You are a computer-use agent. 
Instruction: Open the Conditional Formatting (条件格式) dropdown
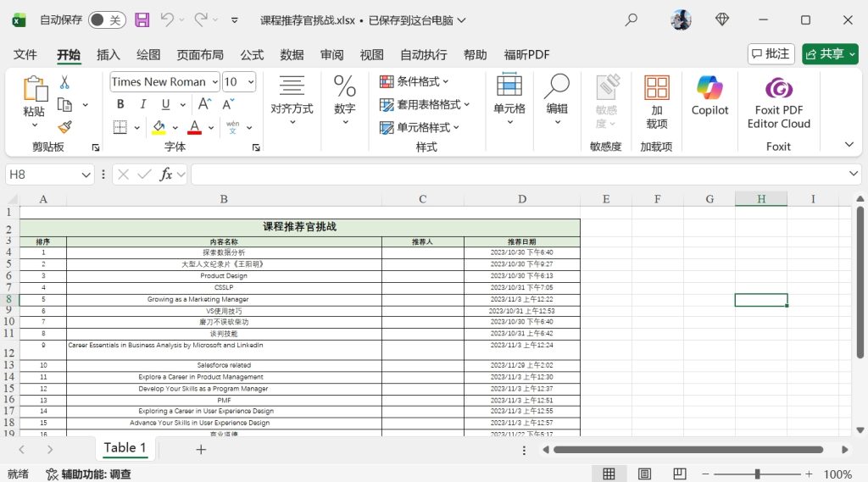click(x=415, y=82)
